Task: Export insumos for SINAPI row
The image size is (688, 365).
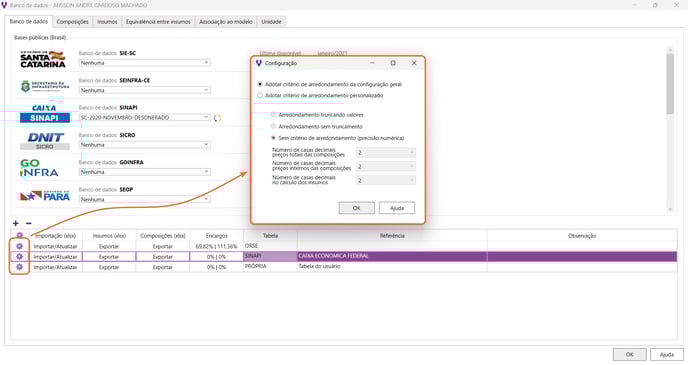Action: tap(109, 257)
